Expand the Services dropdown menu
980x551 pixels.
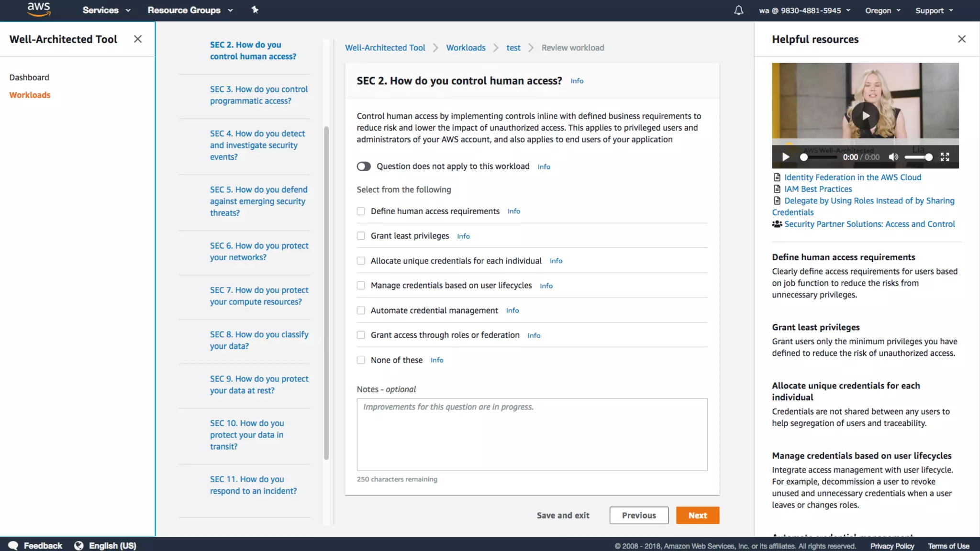click(106, 10)
